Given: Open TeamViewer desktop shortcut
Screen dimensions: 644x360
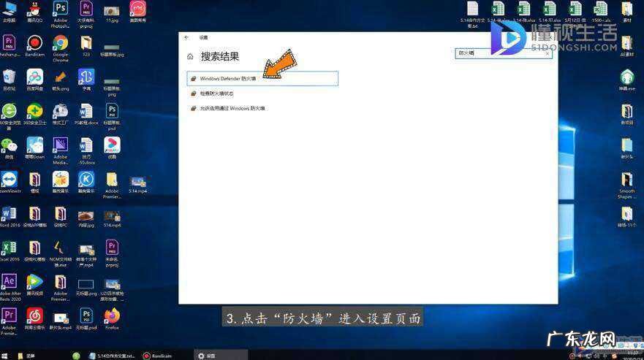Looking at the screenshot, I should click(9, 183).
